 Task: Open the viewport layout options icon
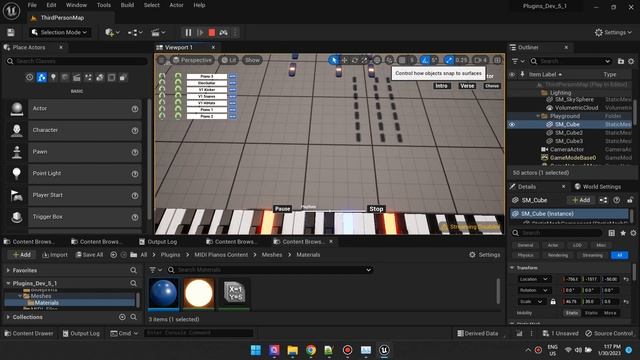(x=498, y=60)
